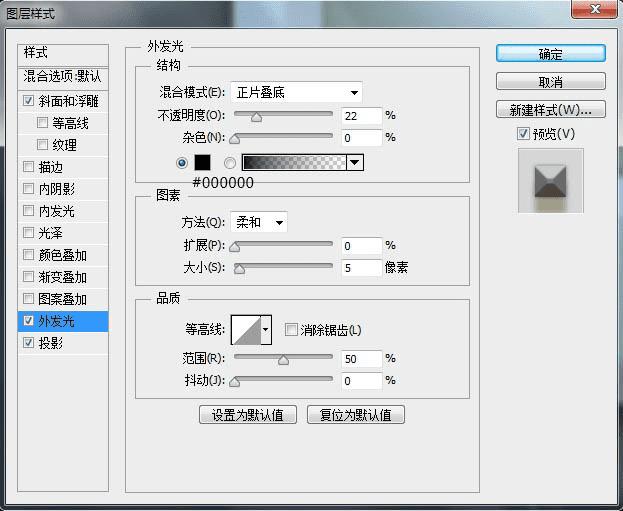Viewport: 623px width, 511px height.
Task: Select the 内阴影 style row
Action: click(63, 189)
